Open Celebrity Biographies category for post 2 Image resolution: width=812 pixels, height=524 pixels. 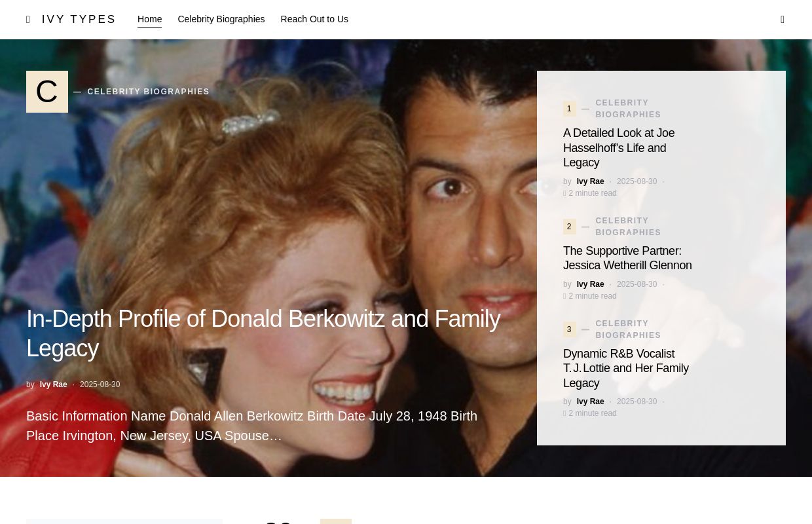tap(628, 227)
